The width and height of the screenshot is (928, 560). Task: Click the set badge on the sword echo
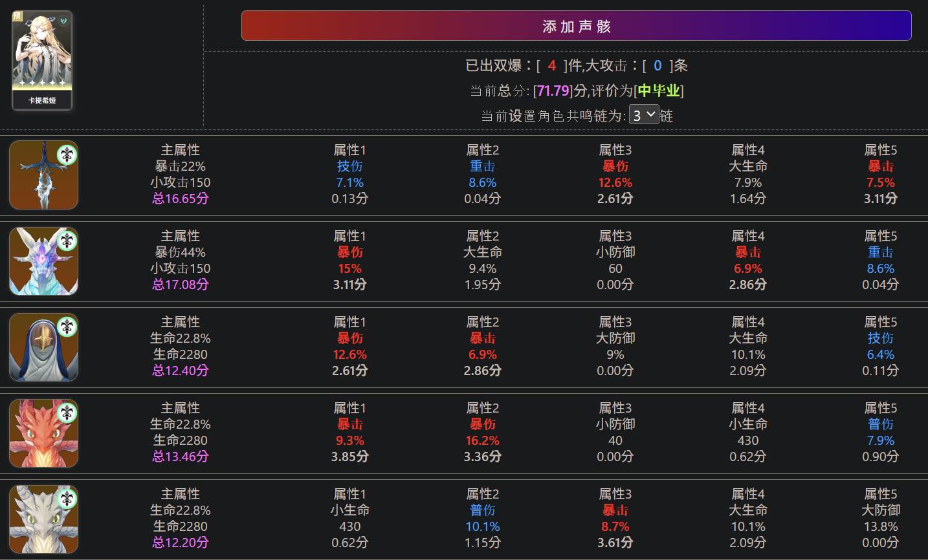tap(67, 155)
